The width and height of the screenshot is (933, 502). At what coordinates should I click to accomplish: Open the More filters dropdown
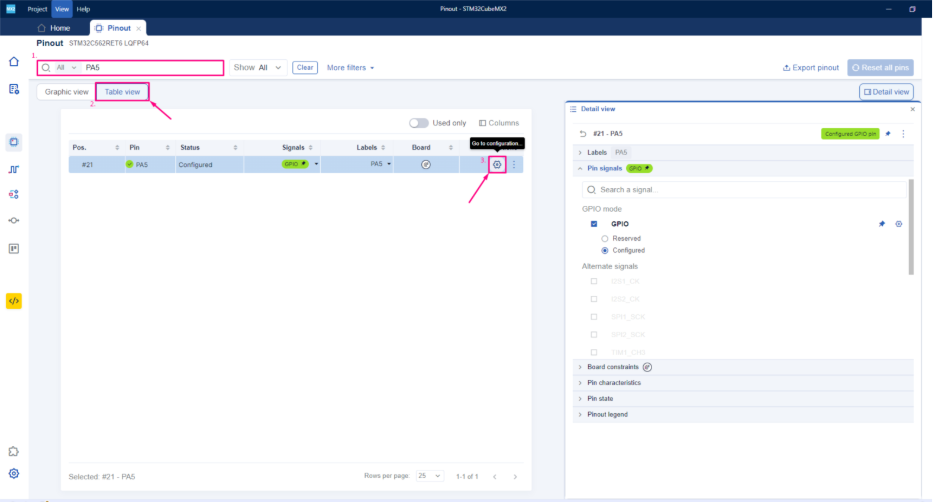coord(350,68)
